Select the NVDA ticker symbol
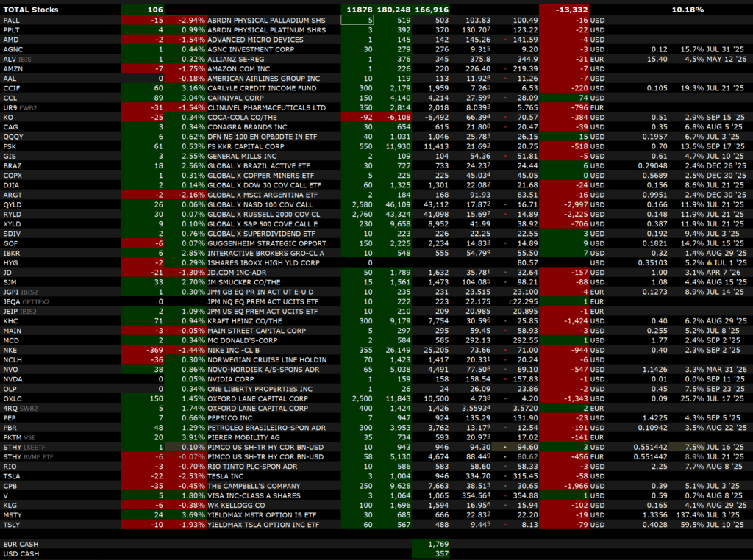Viewport: 753px width, 560px height. (x=13, y=378)
